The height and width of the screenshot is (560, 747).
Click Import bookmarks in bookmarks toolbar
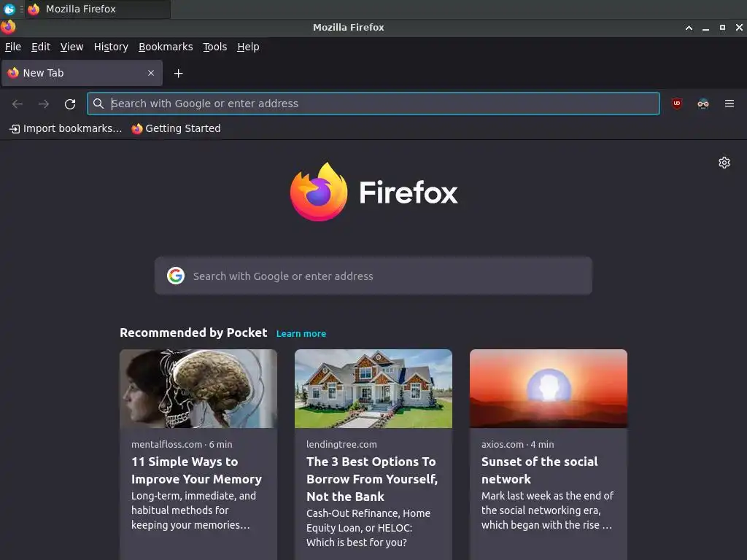pos(66,128)
